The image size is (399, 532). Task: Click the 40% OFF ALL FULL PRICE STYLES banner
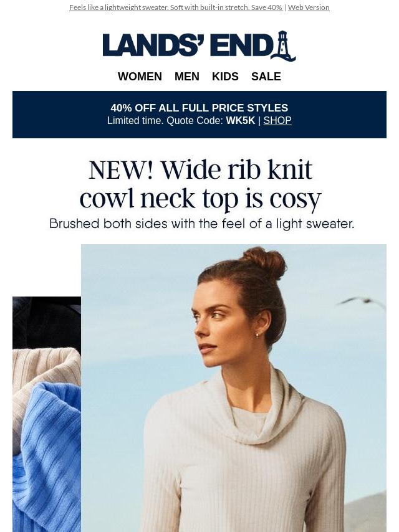pos(199,108)
